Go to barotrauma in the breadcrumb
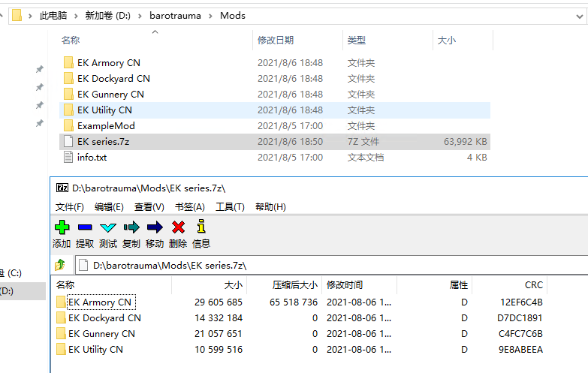This screenshot has width=588, height=373. 175,15
